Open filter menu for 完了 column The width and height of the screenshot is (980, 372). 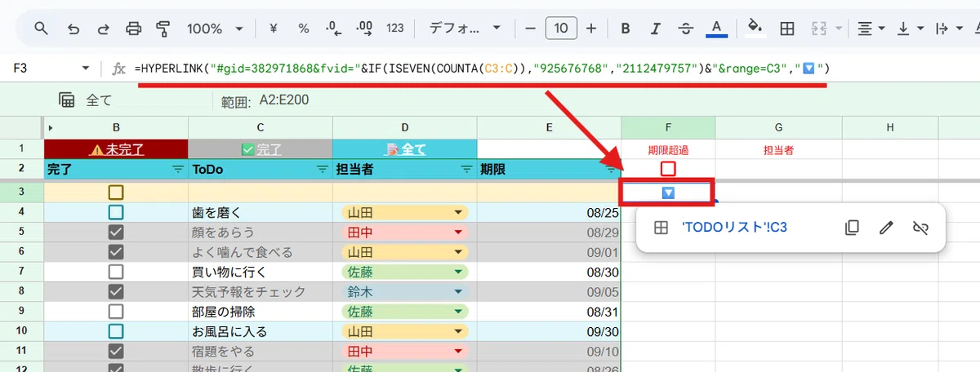tap(178, 170)
